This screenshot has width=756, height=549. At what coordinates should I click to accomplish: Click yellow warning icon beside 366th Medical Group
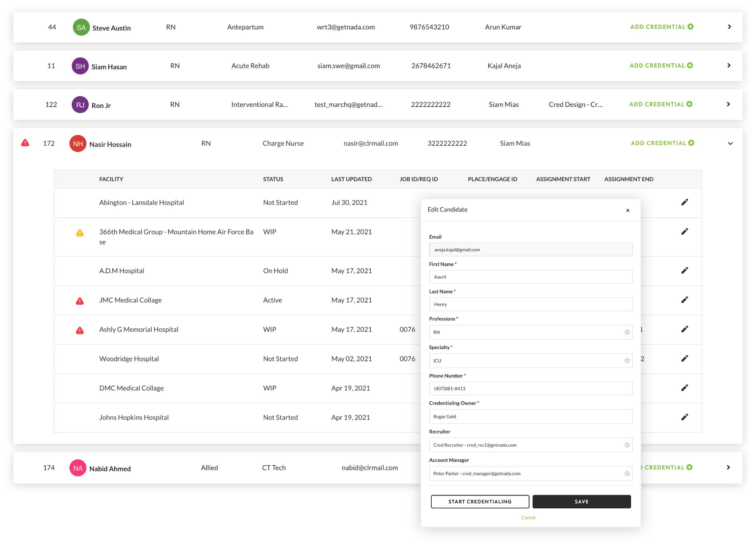[x=80, y=233]
